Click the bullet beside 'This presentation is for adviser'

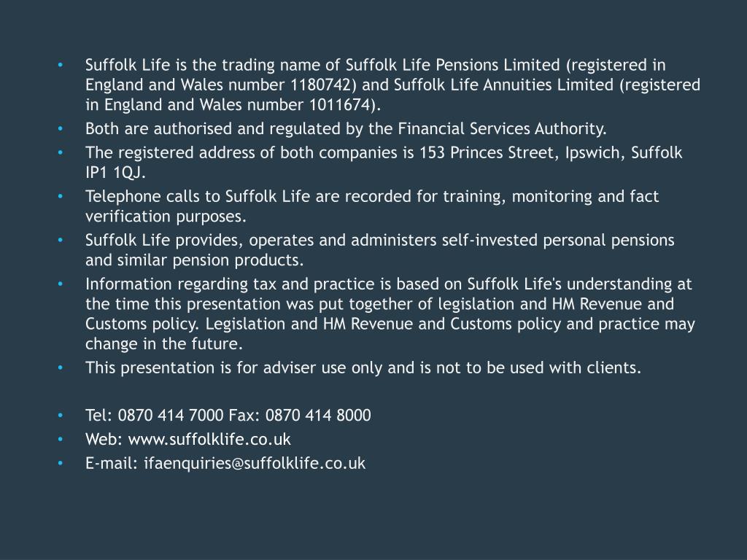click(60, 367)
